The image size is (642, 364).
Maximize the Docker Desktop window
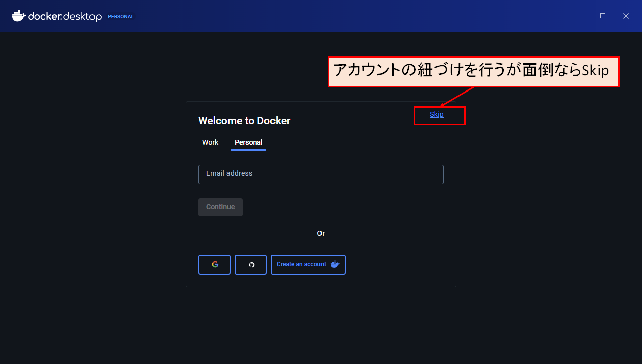click(603, 16)
